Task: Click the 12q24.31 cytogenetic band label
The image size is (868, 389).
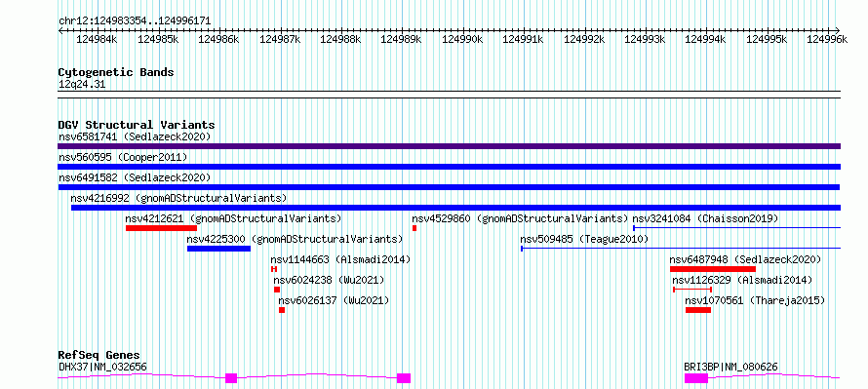Action: 82,85
